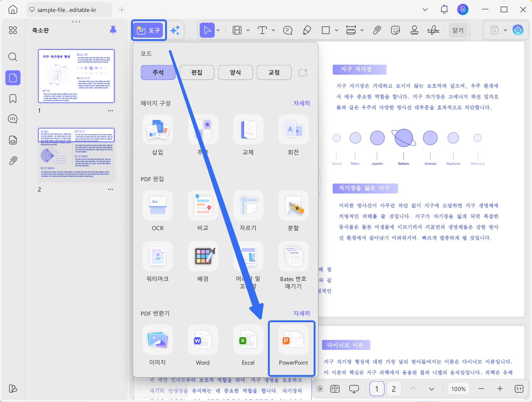Click the 닫기 close toolbar button
532x402 pixels.
pos(458,30)
